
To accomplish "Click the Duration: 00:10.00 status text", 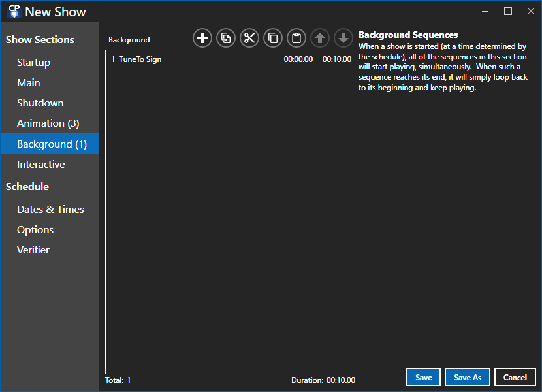I will click(323, 380).
